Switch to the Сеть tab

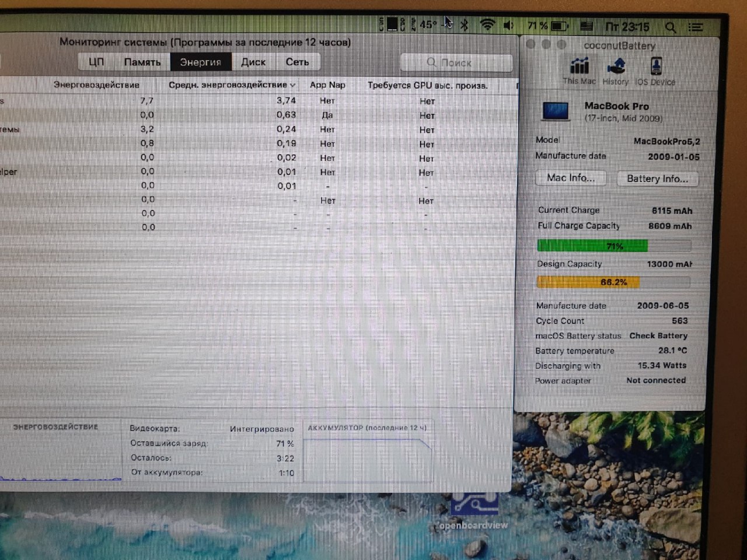click(297, 62)
